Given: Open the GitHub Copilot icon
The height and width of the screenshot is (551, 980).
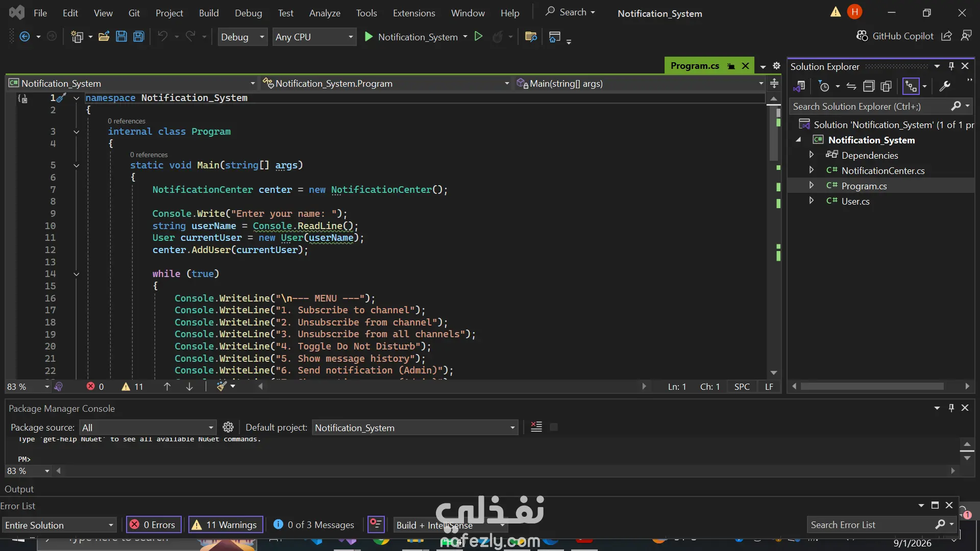Looking at the screenshot, I should click(x=862, y=36).
